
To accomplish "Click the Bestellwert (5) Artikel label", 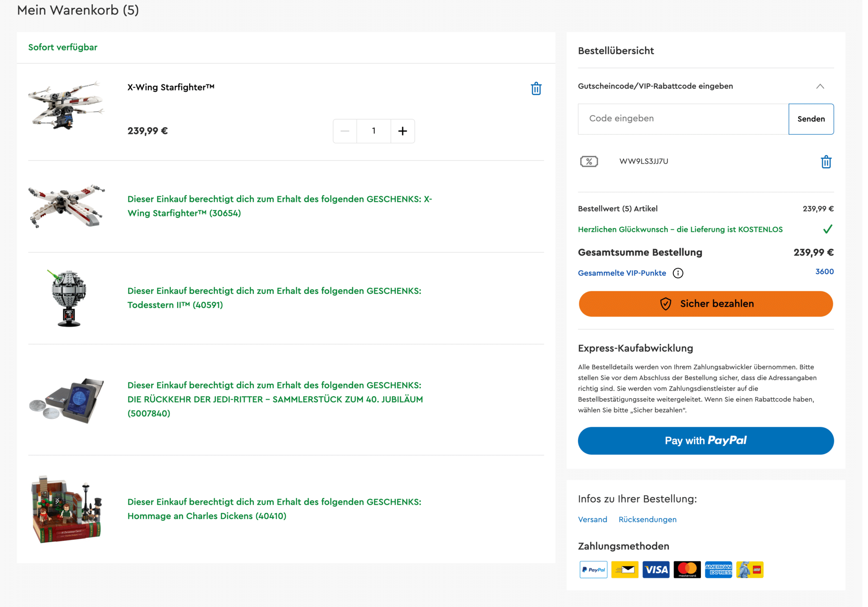I will pos(618,209).
